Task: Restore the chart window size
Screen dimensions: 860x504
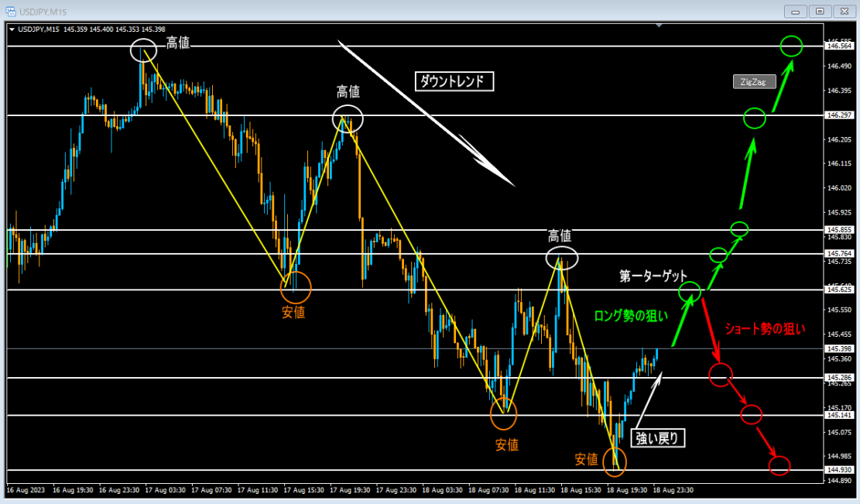Action: point(821,11)
